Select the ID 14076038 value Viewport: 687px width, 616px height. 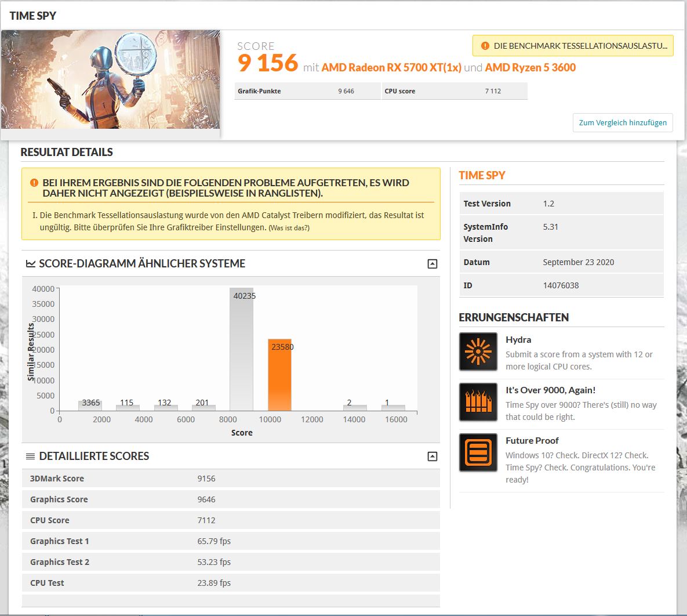coord(561,285)
